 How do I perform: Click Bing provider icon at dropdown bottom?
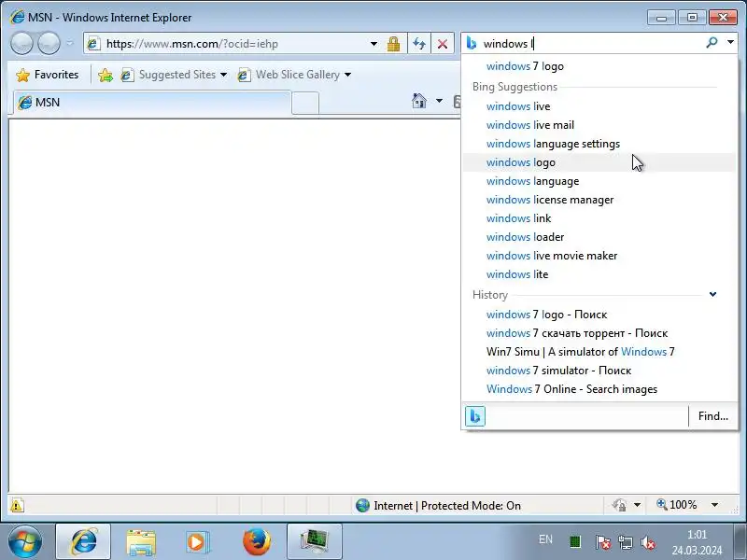click(x=475, y=416)
